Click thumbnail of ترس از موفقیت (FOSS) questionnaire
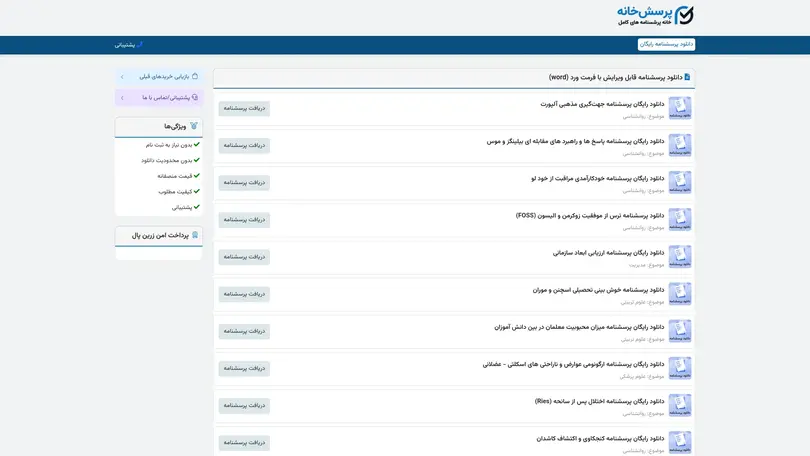The width and height of the screenshot is (810, 456). tap(680, 219)
